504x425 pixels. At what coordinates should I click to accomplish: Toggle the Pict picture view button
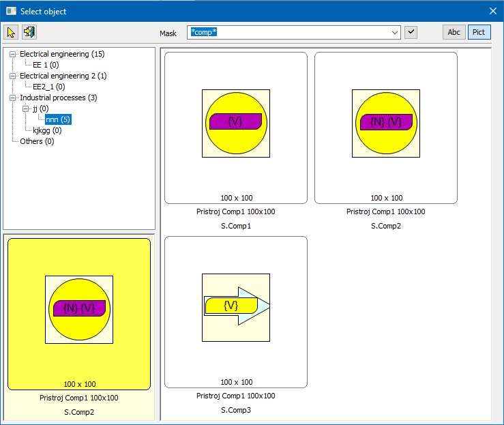point(479,32)
